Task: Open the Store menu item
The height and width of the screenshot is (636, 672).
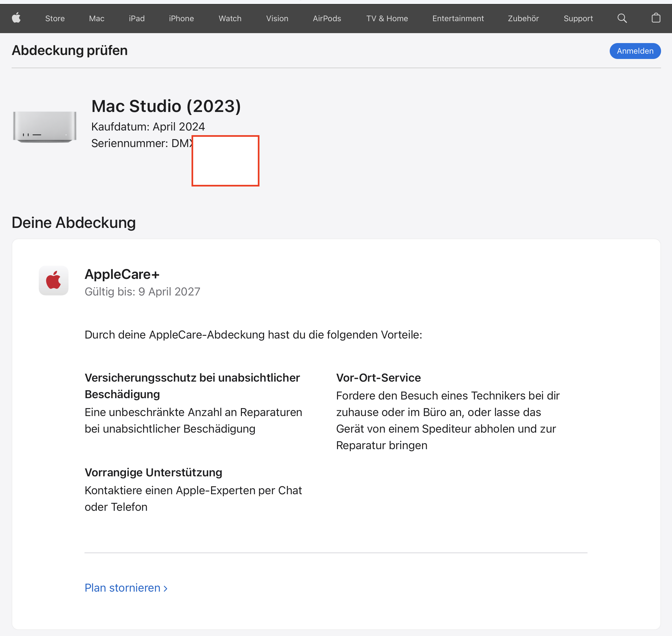Action: pos(55,19)
